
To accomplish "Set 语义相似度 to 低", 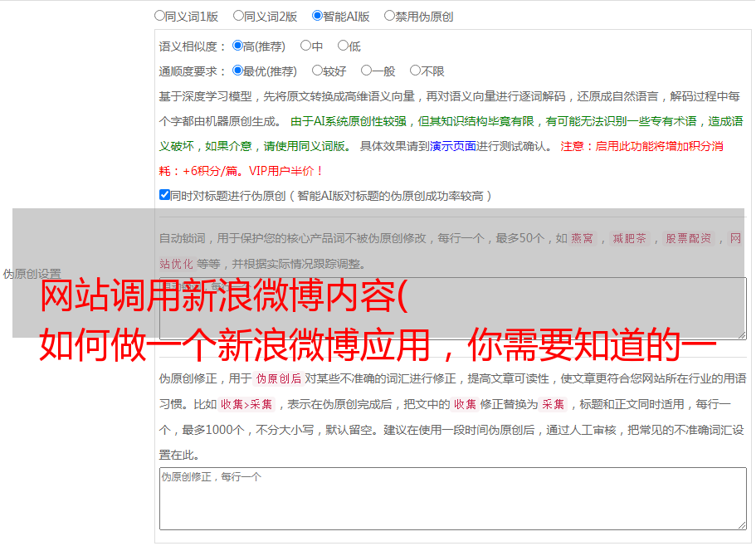I will point(343,46).
